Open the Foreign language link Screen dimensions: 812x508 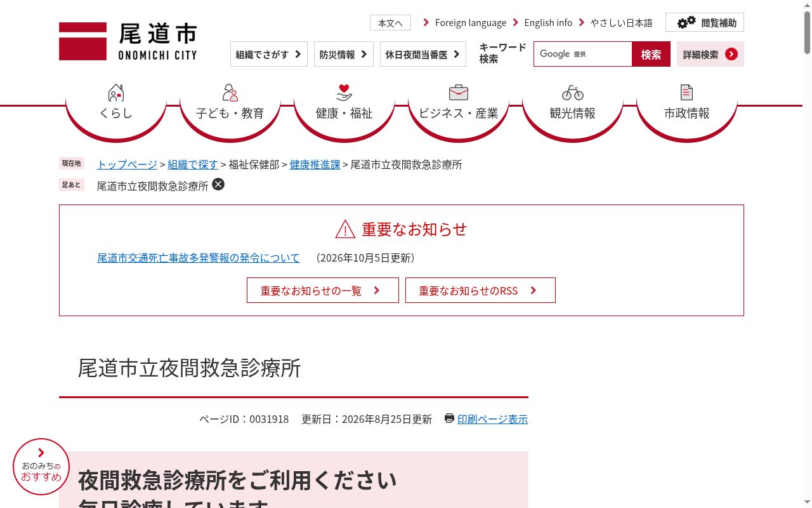pos(470,23)
